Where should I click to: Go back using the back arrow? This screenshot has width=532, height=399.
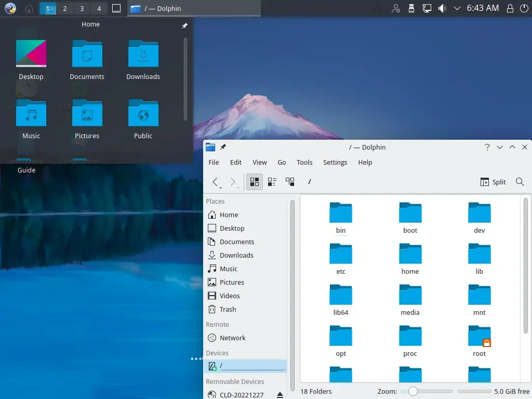215,182
